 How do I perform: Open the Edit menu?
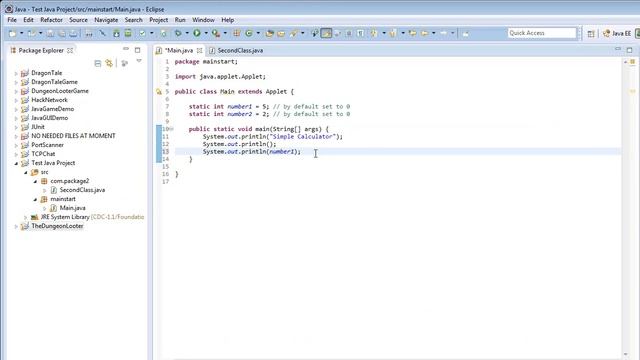[28, 20]
